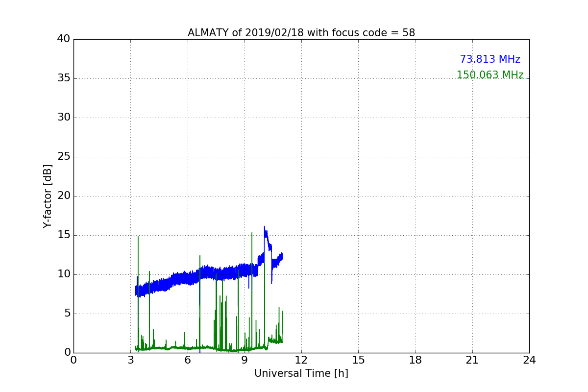Click the x-axis tick label '6'
The width and height of the screenshot is (588, 392).
pos(188,360)
